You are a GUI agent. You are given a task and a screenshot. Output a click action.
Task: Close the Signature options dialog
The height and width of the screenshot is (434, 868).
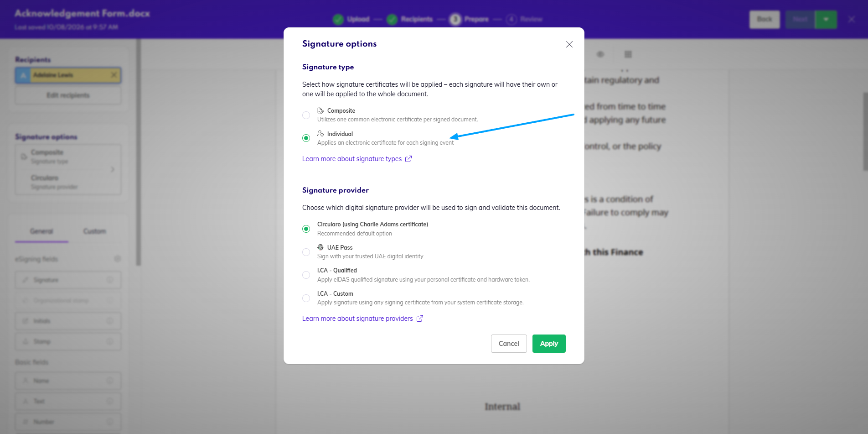[569, 44]
